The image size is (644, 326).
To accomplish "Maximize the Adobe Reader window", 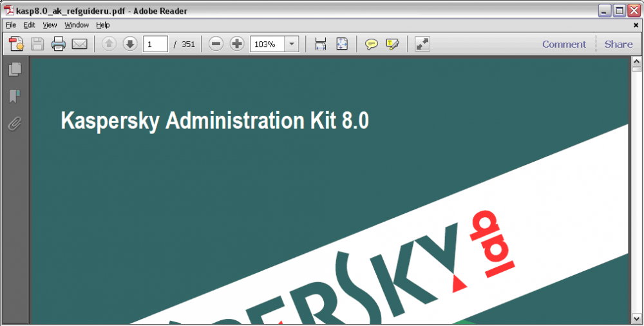I will (x=619, y=11).
